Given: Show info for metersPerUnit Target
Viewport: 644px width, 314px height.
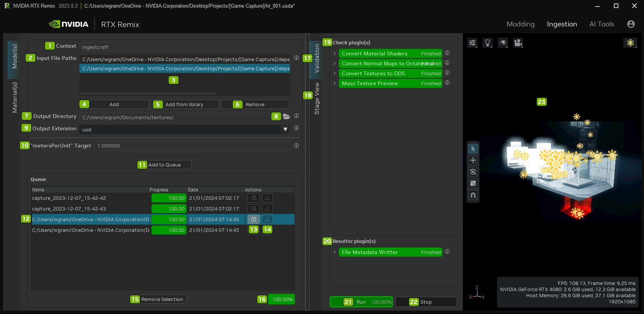Looking at the screenshot, I should coord(296,146).
